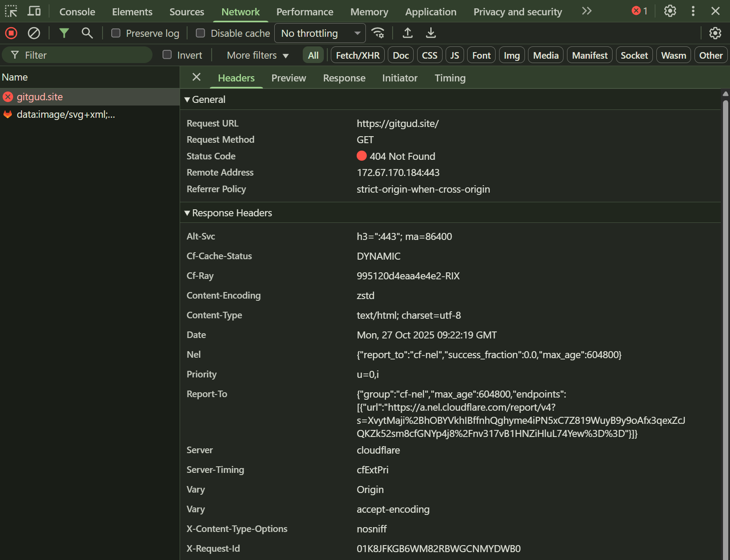Filter requests by Other type
Image resolution: width=730 pixels, height=560 pixels.
tap(711, 55)
